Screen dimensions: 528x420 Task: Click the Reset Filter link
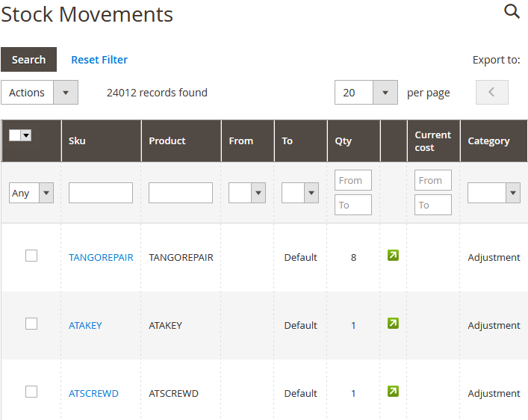click(x=99, y=60)
